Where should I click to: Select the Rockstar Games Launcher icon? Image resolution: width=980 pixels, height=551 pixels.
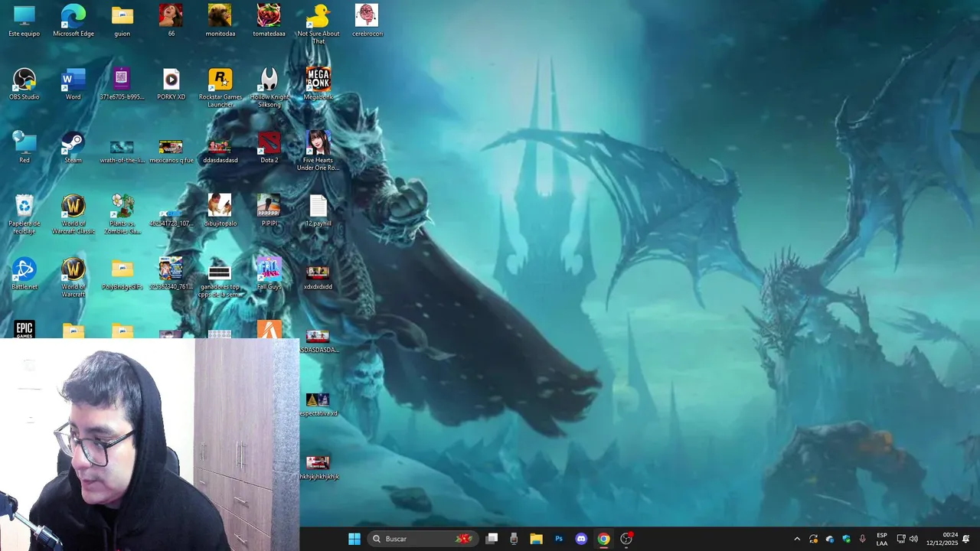click(x=220, y=87)
